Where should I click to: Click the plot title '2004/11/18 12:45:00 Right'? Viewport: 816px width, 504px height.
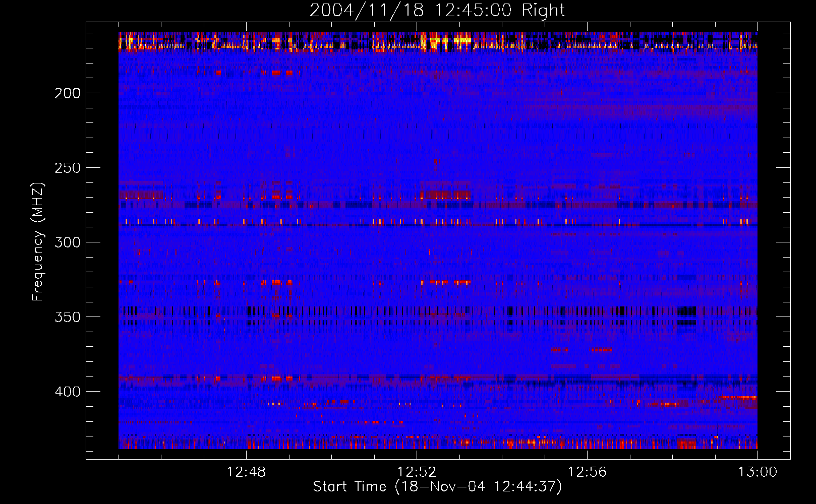pyautogui.click(x=437, y=10)
